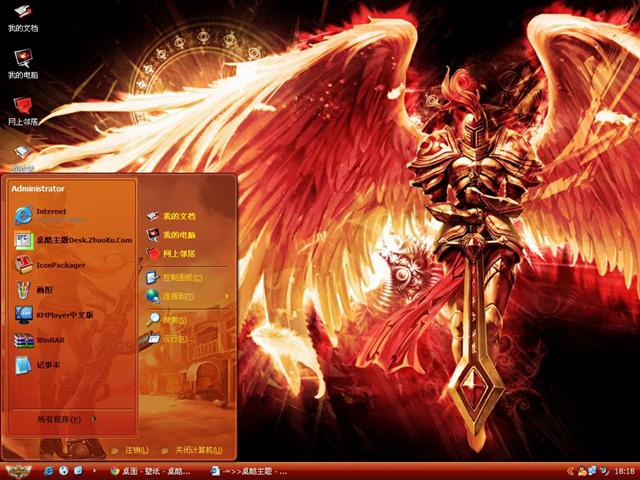Expand hidden system tray icons arrow

[x=571, y=471]
